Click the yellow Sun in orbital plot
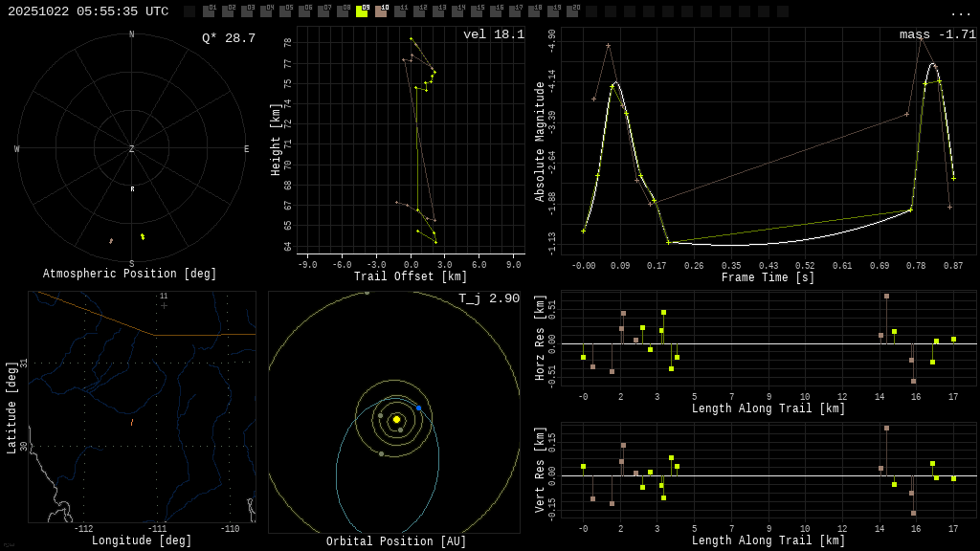The height and width of the screenshot is (551, 980). tap(396, 419)
